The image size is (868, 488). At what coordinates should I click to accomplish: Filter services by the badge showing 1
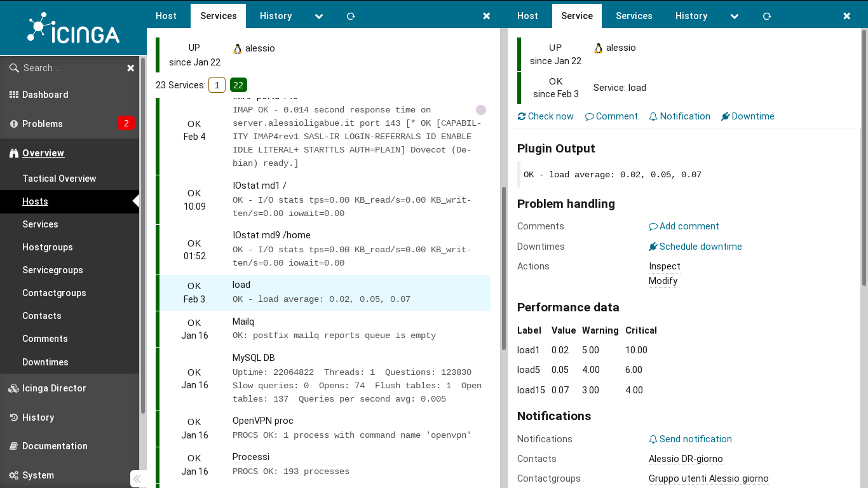tap(217, 85)
